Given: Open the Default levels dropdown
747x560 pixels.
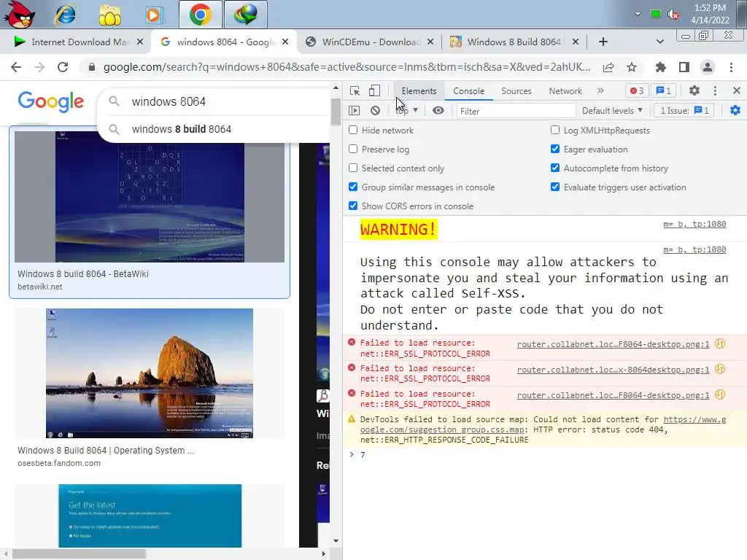Looking at the screenshot, I should tap(612, 111).
